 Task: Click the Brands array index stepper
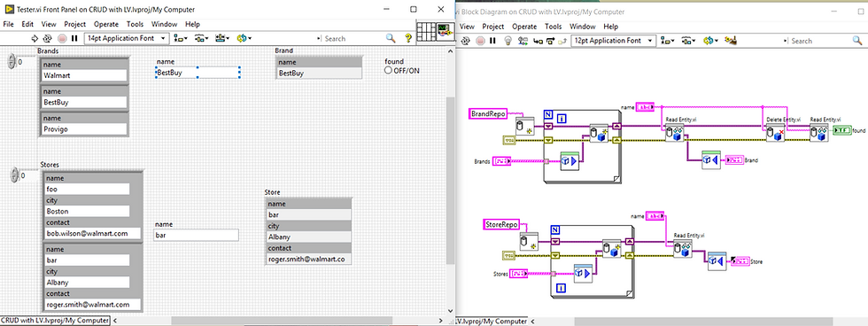[x=12, y=62]
